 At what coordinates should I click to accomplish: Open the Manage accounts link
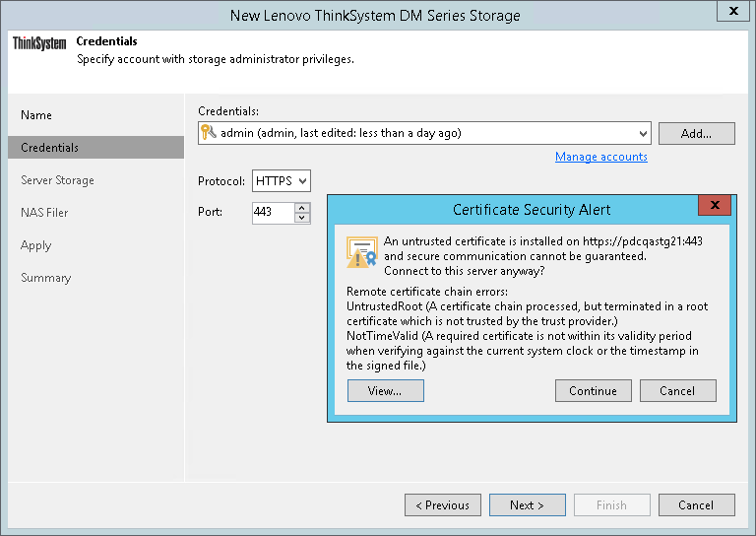(600, 157)
